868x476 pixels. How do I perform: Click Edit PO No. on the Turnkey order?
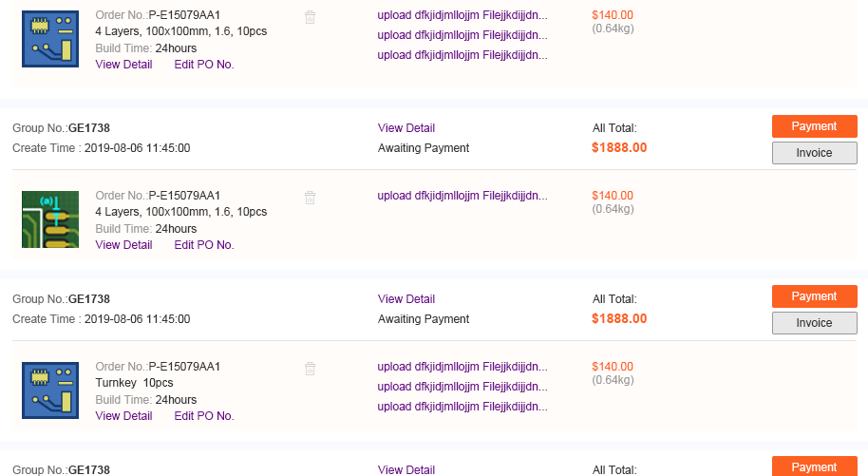click(x=204, y=416)
